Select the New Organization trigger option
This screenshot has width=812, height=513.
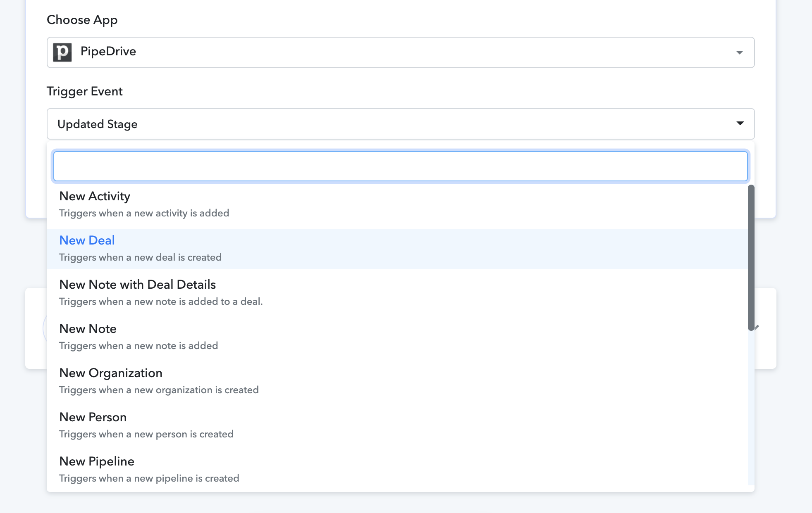(397, 381)
